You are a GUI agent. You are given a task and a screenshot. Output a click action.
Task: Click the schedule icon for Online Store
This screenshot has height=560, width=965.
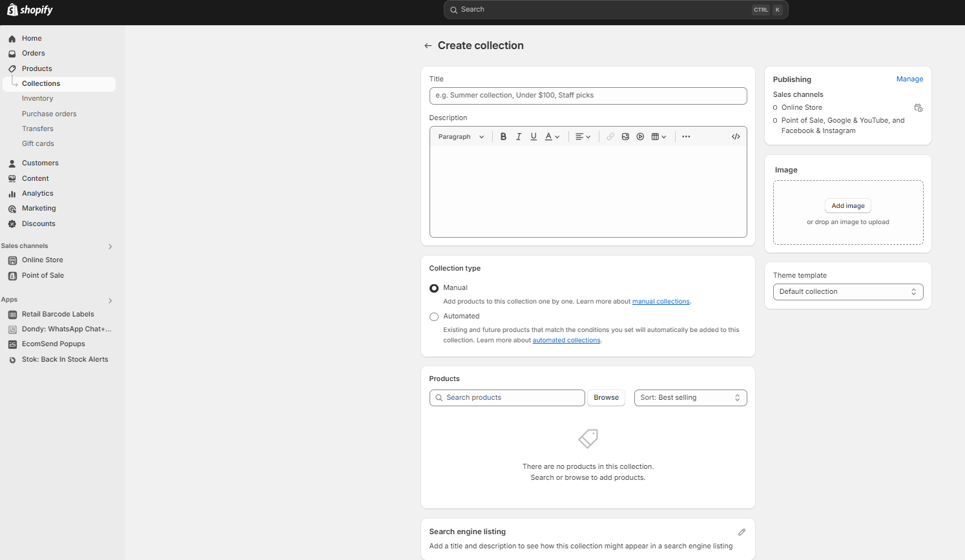click(x=918, y=108)
